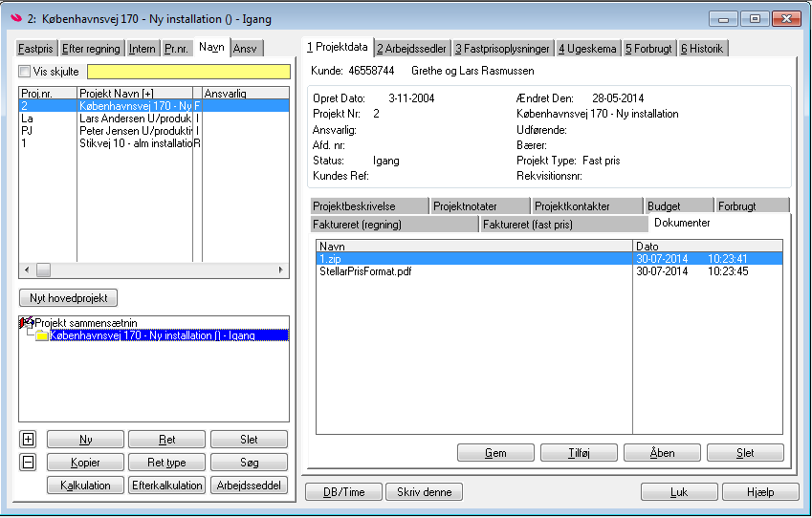812x518 pixels.
Task: Open the Projektbeskrivelse sub-tab
Action: (370, 206)
